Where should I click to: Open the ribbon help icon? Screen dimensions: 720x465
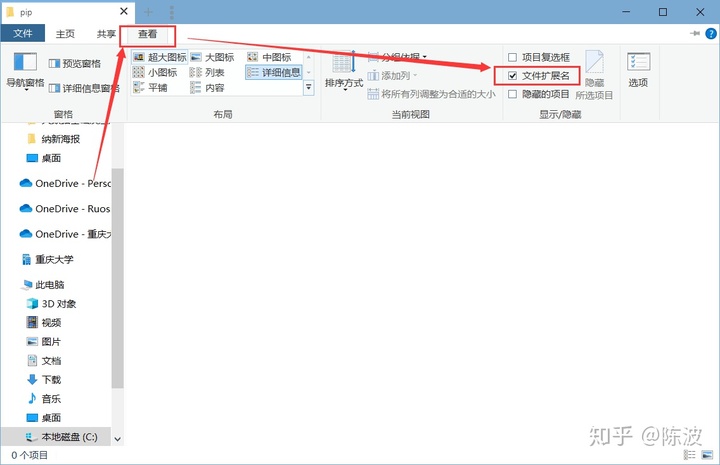(x=711, y=34)
